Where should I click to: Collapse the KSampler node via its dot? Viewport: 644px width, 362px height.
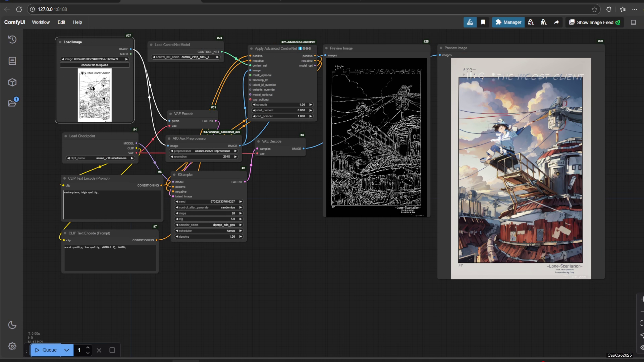(x=174, y=175)
